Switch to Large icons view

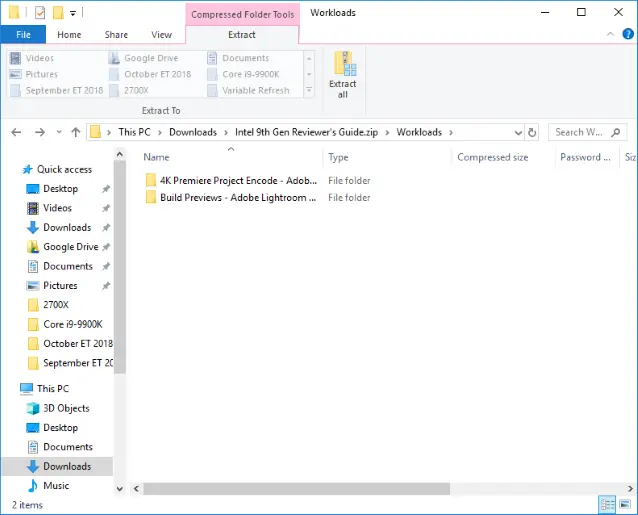(x=625, y=505)
